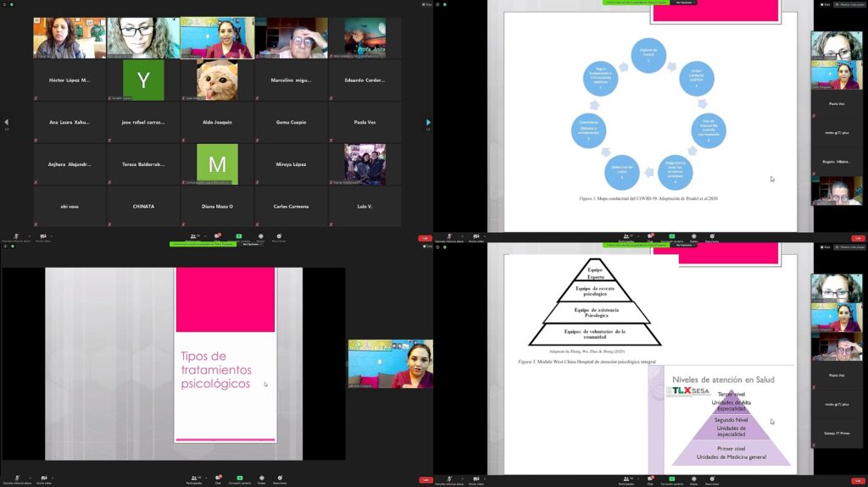The image size is (868, 487).
Task: Click Share Screen in the 'Tipos de tratamientos' window
Action: point(239,479)
